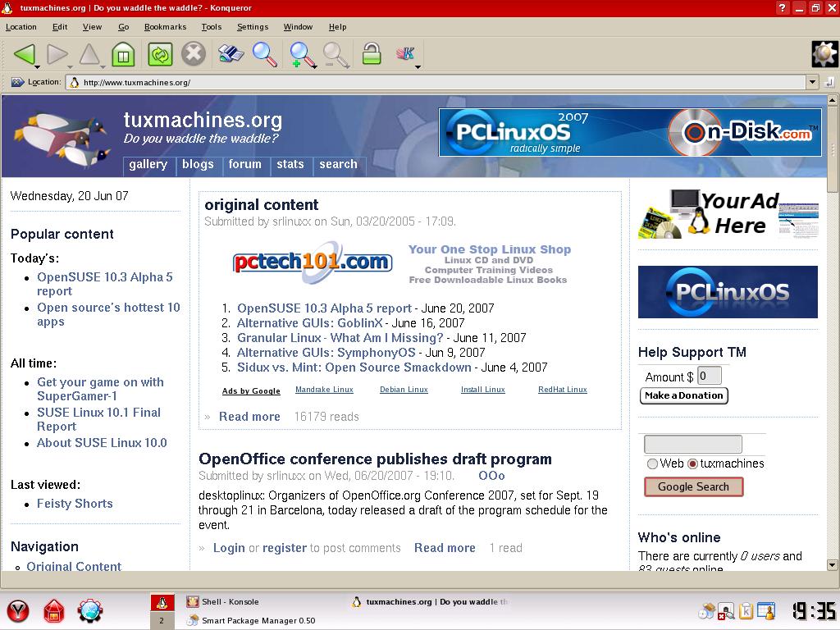Switch to desktop 2 in pager
840x630 pixels.
coord(162,620)
